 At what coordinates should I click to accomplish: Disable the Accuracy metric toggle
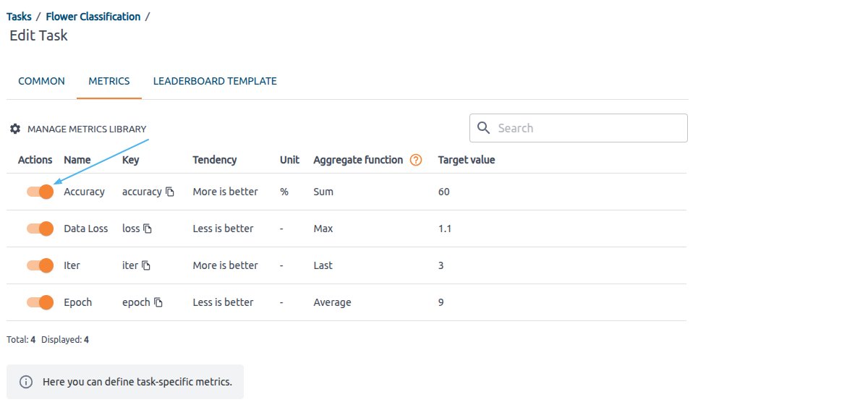pos(40,192)
